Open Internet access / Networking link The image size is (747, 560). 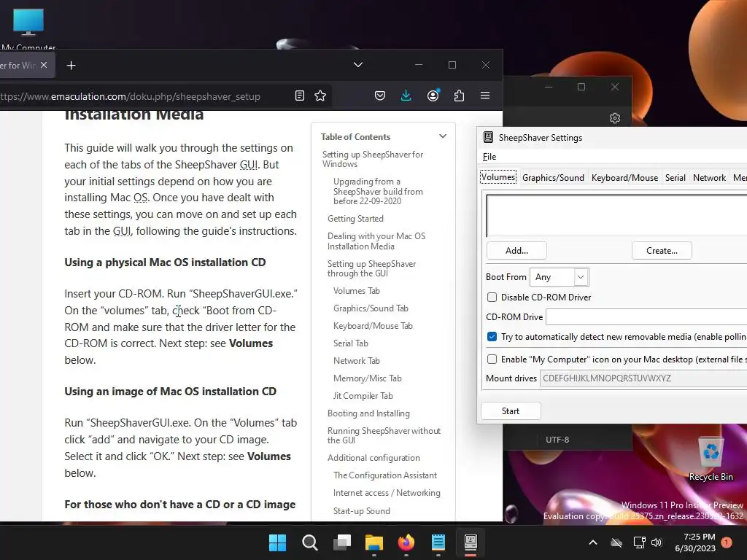point(387,493)
